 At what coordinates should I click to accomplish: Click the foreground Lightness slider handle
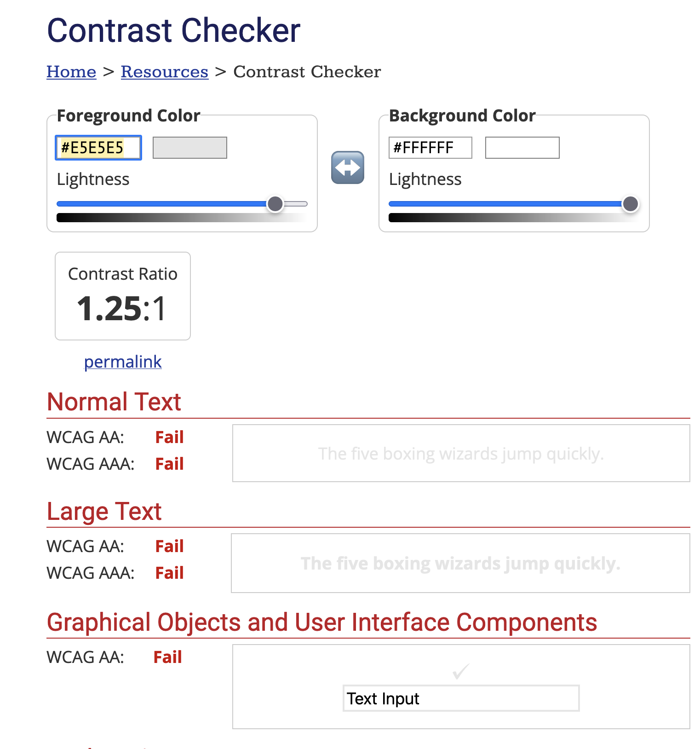(275, 203)
